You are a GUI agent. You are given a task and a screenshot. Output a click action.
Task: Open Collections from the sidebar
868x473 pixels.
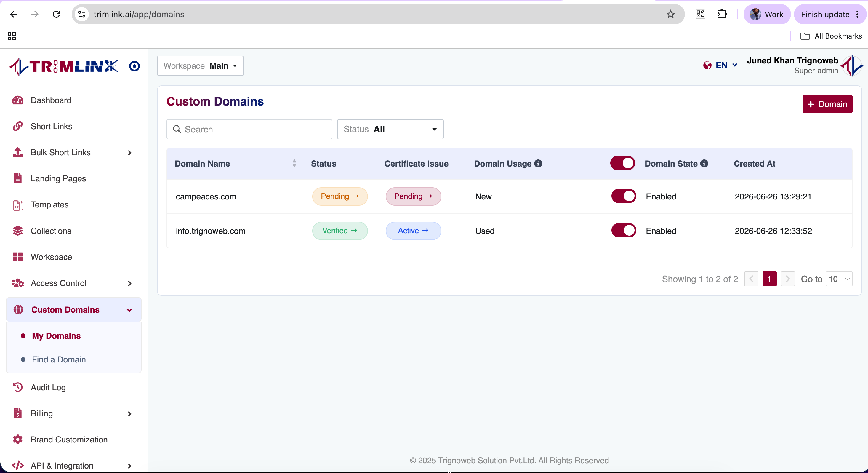click(x=51, y=231)
